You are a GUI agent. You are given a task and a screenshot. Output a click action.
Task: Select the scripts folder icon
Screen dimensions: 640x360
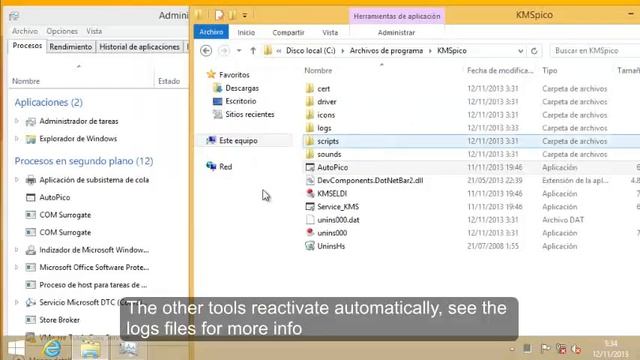click(x=310, y=141)
